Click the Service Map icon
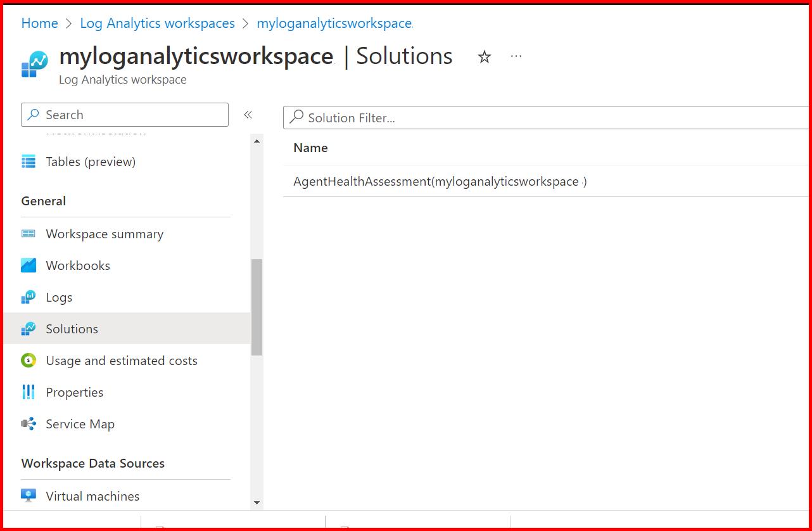This screenshot has width=812, height=531. [29, 424]
